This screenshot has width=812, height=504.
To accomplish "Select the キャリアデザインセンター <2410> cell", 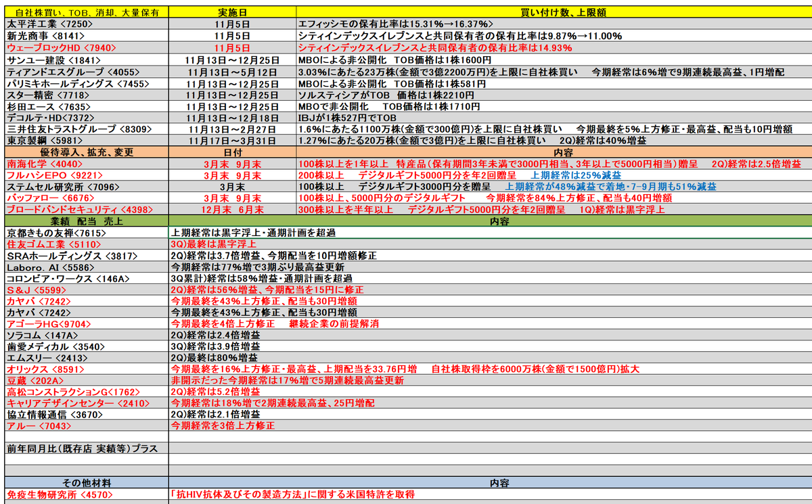I will [86, 403].
